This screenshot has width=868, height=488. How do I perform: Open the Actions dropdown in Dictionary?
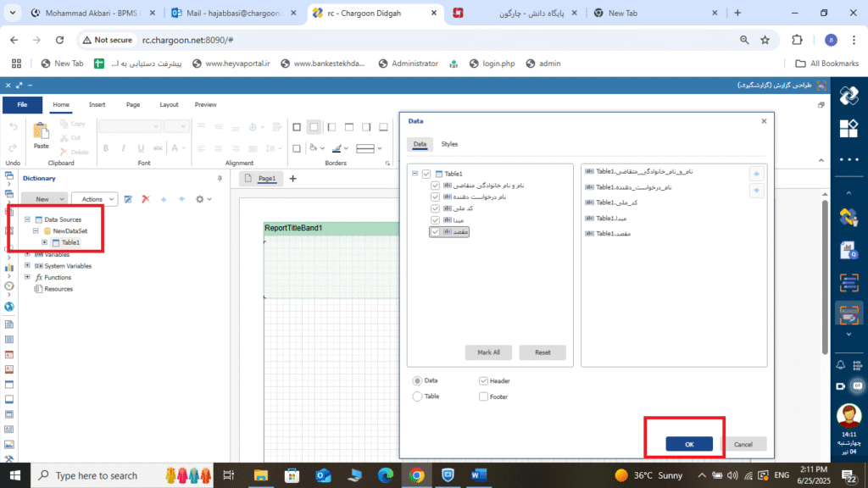tap(97, 199)
